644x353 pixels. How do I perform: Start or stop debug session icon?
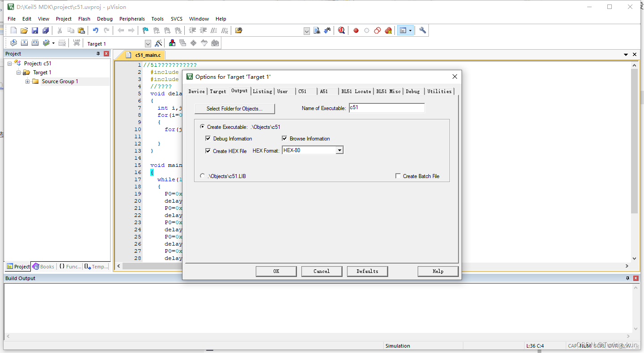point(342,30)
